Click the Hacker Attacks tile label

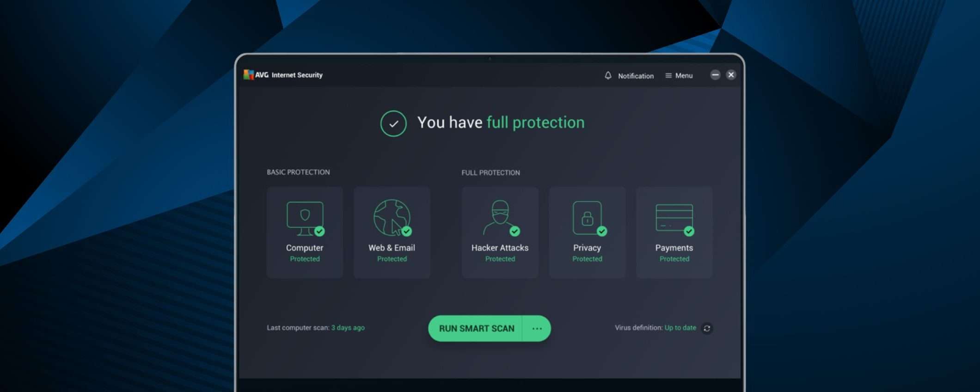point(500,248)
